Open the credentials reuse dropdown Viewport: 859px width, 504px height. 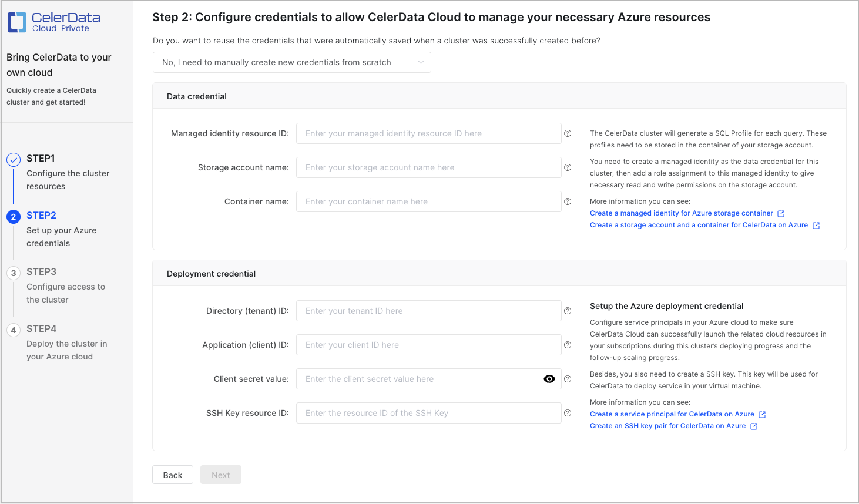click(x=292, y=62)
